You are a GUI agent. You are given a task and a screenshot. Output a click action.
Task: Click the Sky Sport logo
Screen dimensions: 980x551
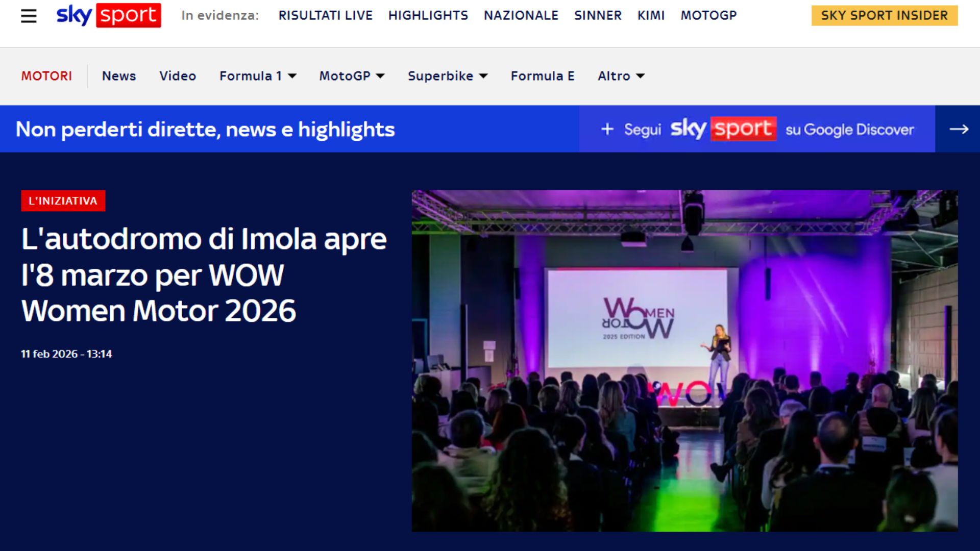click(x=108, y=15)
